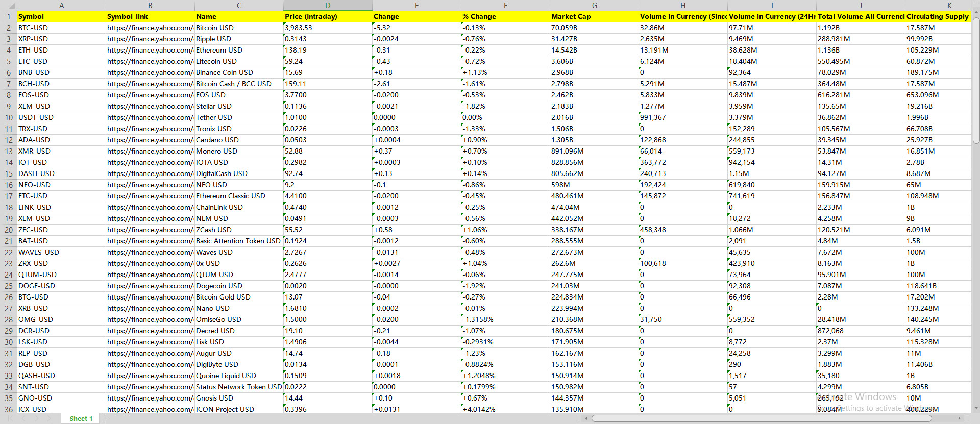This screenshot has width=980, height=424.
Task: Jump to first sheet navigation arrow
Action: click(10, 418)
